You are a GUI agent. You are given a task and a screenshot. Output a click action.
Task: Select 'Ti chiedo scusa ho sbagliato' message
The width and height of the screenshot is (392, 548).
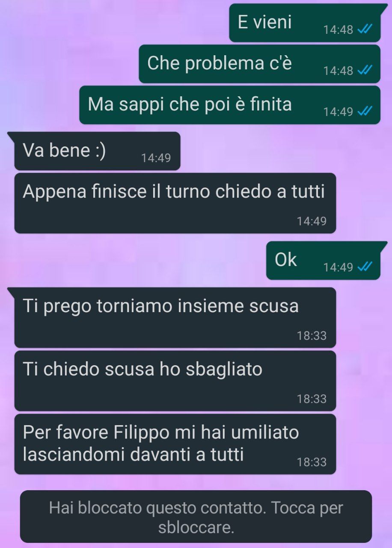pyautogui.click(x=175, y=381)
